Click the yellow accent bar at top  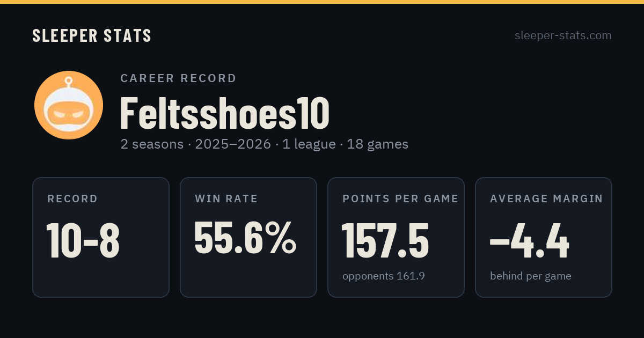tap(322, 2)
